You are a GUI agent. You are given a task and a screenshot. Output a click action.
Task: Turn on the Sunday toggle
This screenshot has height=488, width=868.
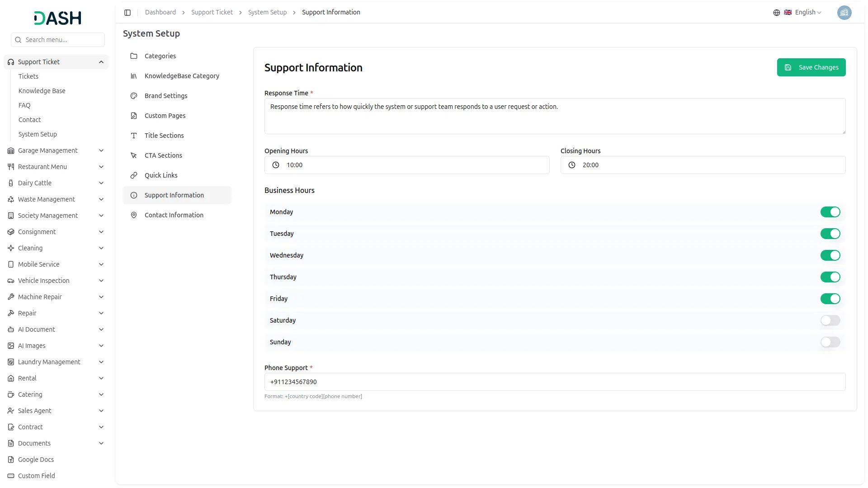(830, 343)
